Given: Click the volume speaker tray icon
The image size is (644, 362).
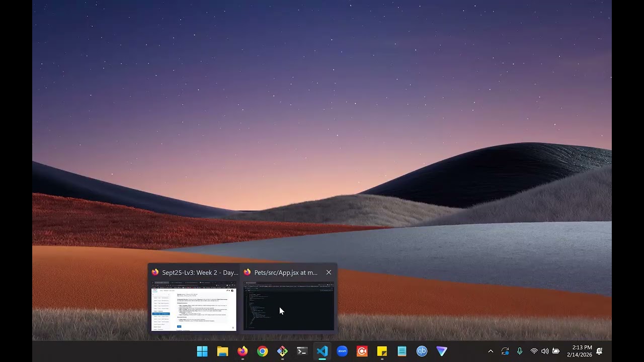Looking at the screenshot, I should tap(545, 351).
